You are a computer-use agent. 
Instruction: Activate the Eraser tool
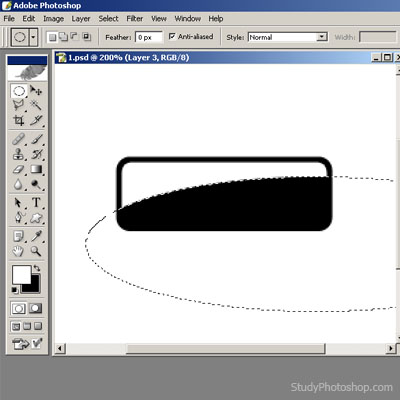click(x=19, y=169)
